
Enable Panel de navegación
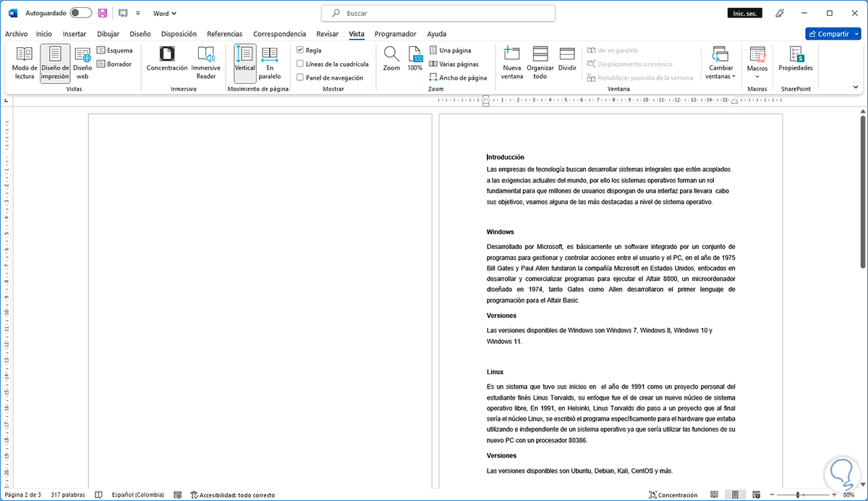point(300,77)
